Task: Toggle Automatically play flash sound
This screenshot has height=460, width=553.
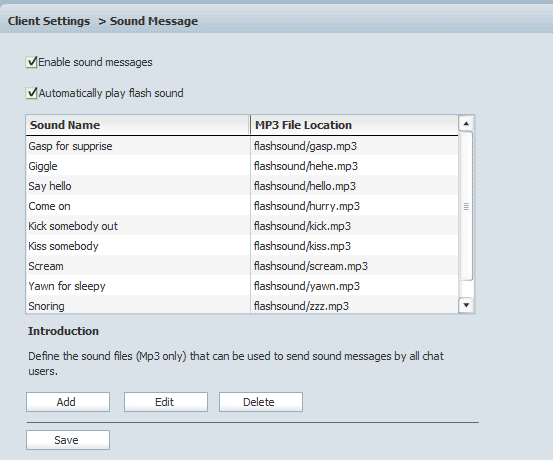Action: coord(31,93)
